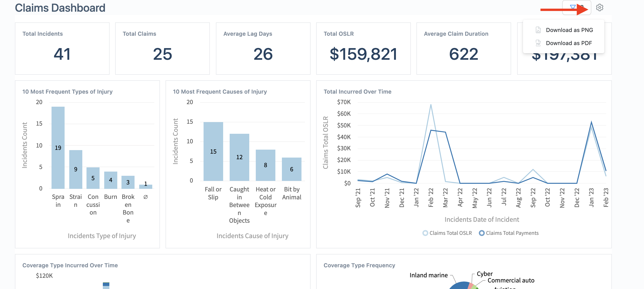Select the Concussion bar showing 5 incidents

(x=93, y=178)
